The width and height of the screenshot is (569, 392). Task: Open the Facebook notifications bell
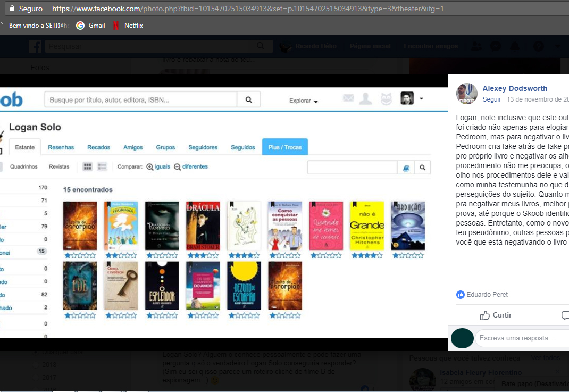[x=515, y=46]
